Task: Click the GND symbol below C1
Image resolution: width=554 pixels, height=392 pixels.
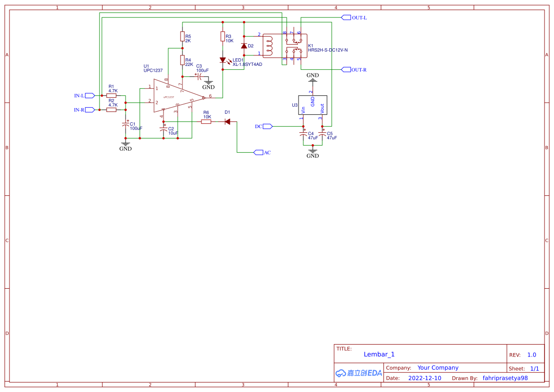Action: pyautogui.click(x=126, y=145)
